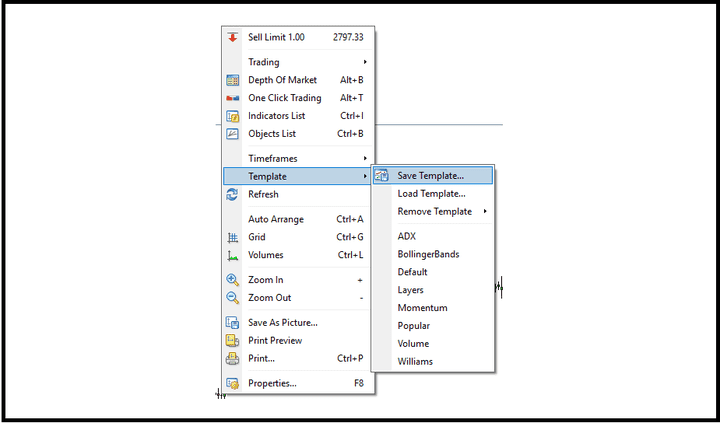Choose Load Template... from submenu
Screen dimensions: 720x423
pyautogui.click(x=431, y=194)
